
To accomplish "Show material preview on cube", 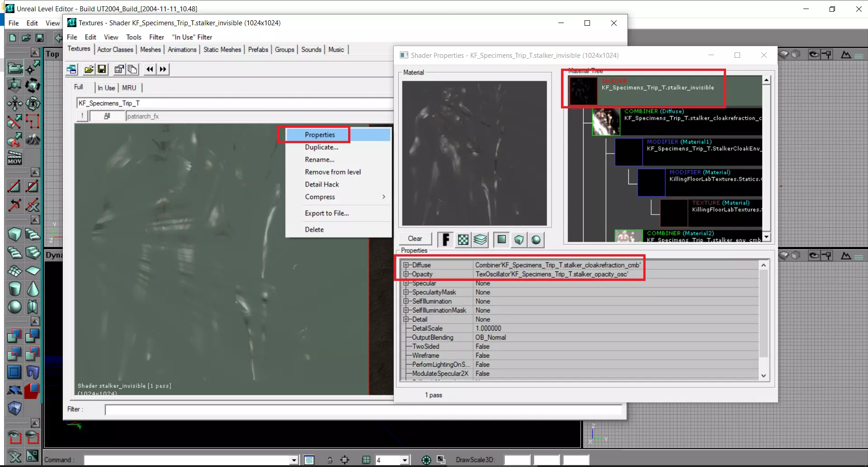I will pos(519,239).
